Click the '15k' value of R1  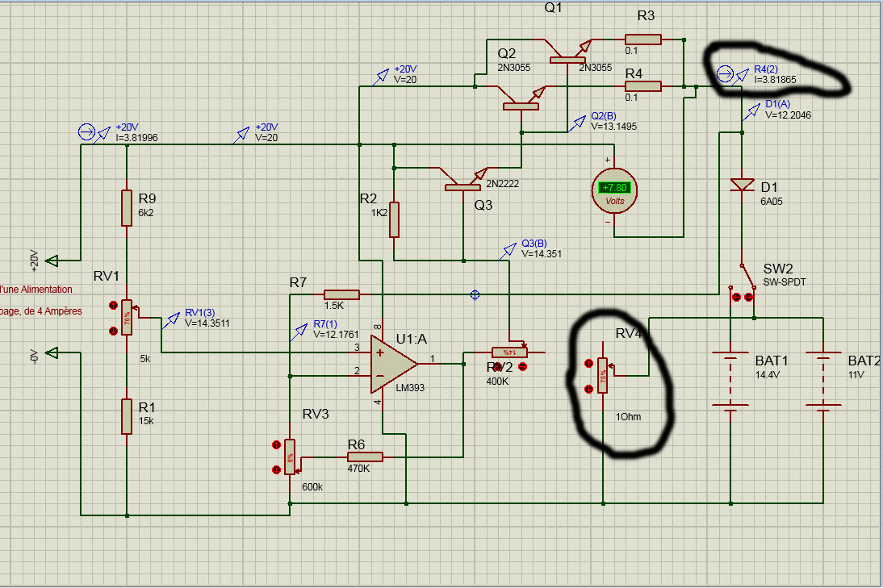(x=146, y=421)
